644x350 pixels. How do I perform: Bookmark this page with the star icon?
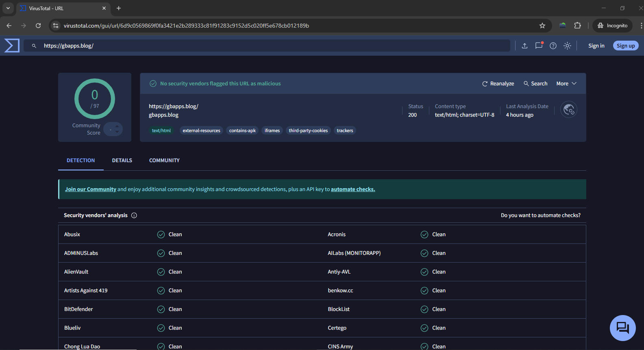542,26
